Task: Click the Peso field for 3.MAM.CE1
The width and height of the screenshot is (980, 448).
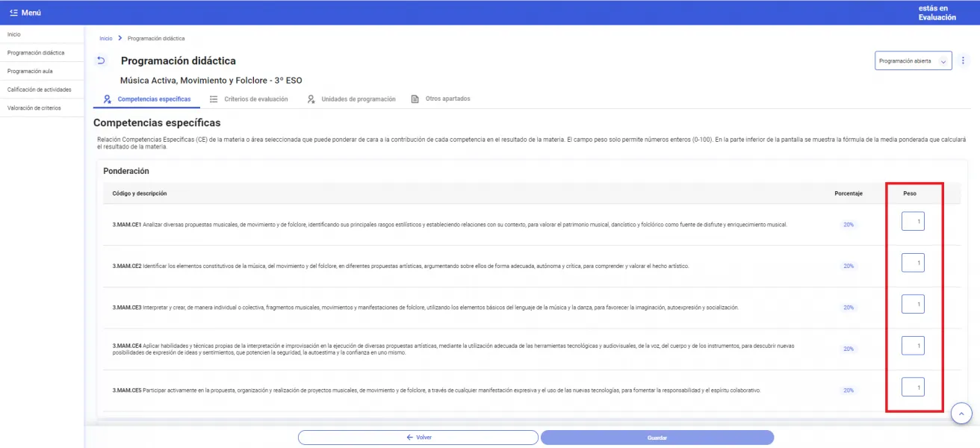Action: pos(913,221)
